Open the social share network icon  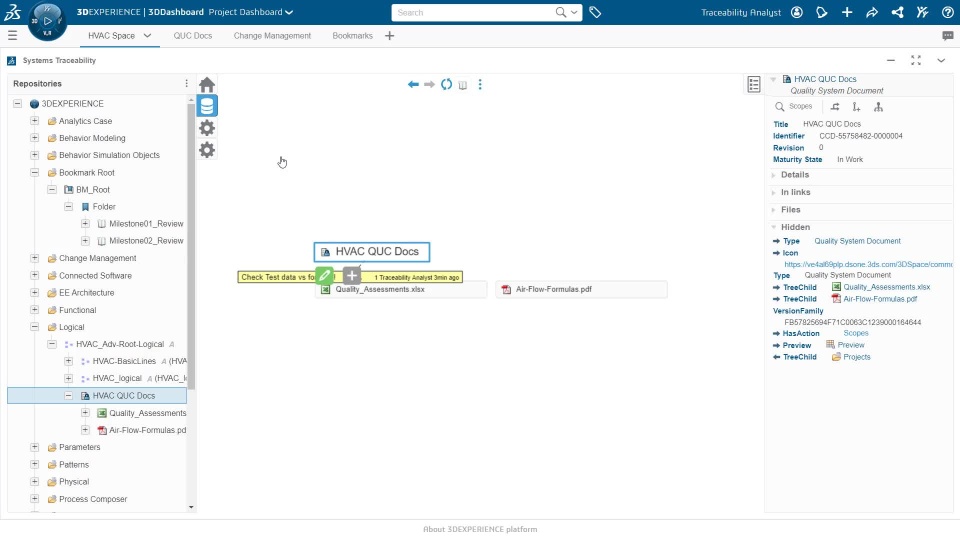click(x=897, y=12)
